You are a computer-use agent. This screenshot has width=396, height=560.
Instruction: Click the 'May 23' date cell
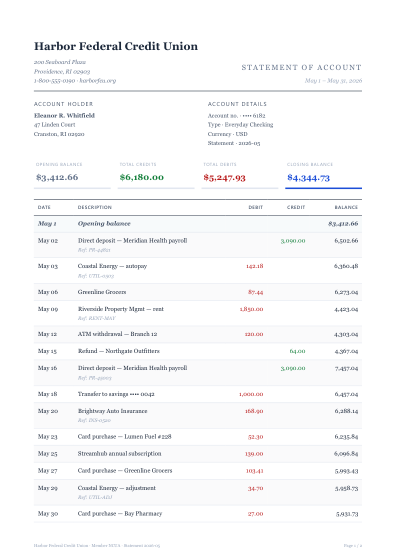(x=47, y=436)
